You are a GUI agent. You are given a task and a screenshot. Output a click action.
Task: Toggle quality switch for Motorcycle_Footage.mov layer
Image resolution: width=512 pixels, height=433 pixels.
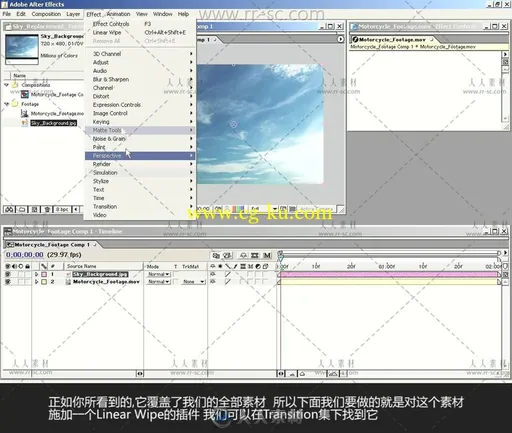(x=228, y=282)
